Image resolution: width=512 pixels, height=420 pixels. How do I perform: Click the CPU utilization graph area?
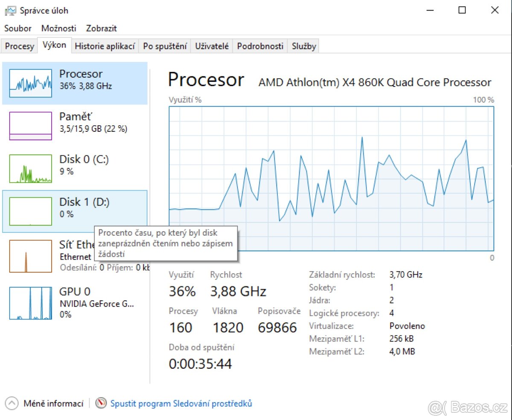pyautogui.click(x=331, y=178)
